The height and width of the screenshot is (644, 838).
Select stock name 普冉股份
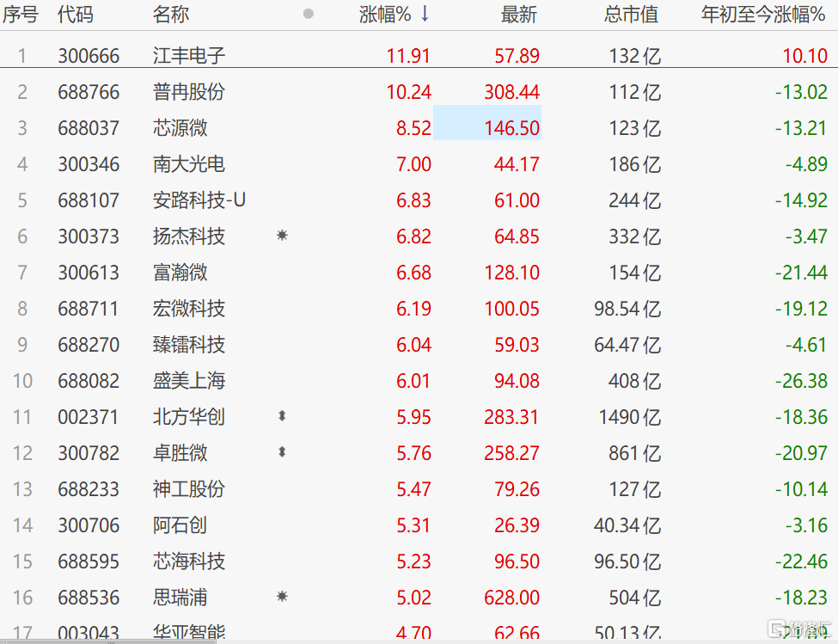(x=189, y=92)
